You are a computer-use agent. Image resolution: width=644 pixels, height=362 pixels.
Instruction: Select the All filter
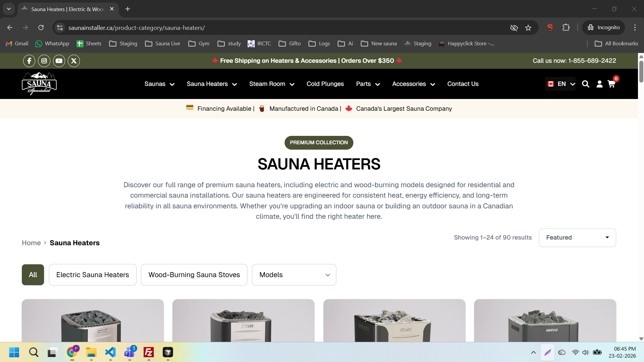(x=33, y=275)
